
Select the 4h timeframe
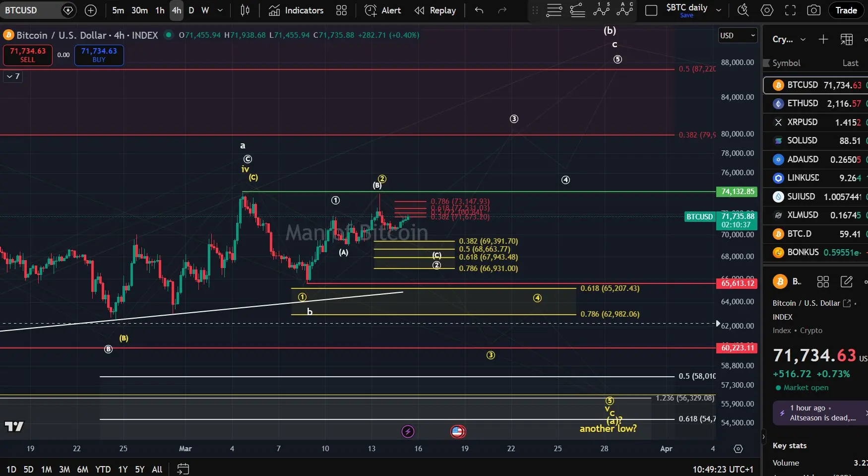point(177,10)
